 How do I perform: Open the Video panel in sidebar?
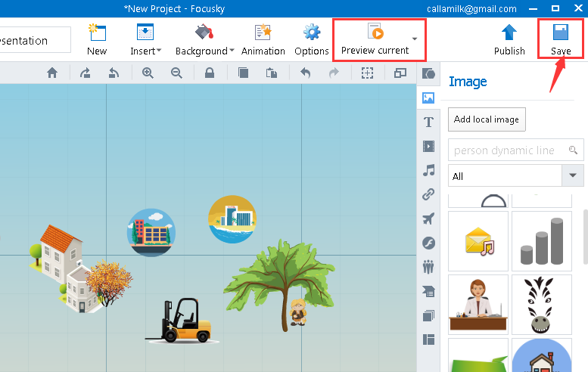(x=428, y=146)
